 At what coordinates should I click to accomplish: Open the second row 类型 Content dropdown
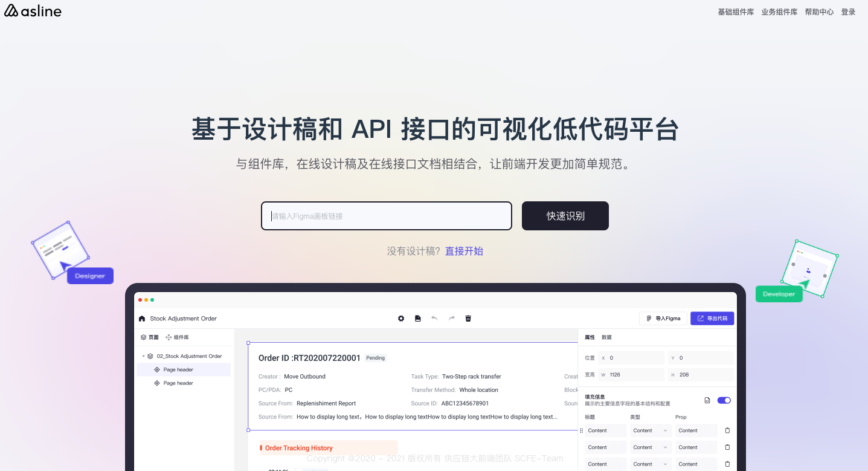click(x=650, y=447)
